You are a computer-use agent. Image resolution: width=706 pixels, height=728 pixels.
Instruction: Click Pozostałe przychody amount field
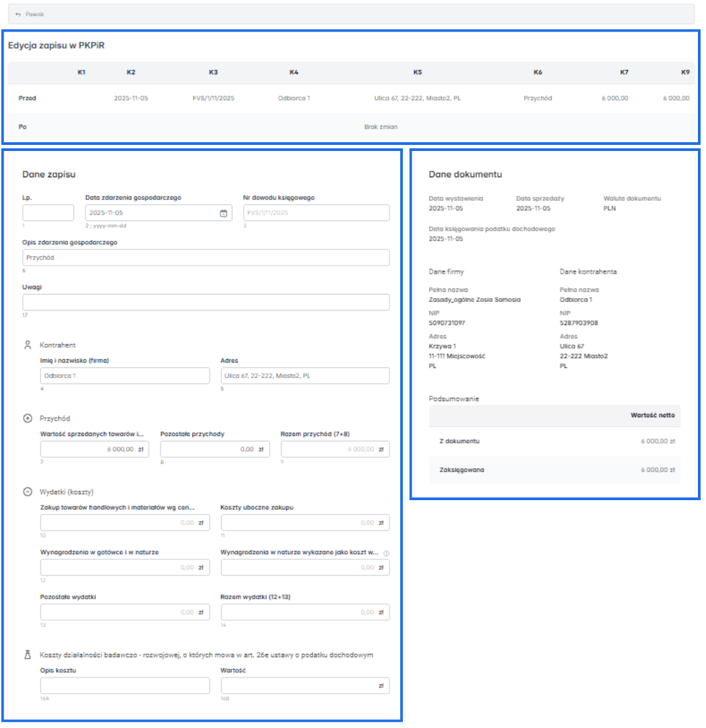215,449
